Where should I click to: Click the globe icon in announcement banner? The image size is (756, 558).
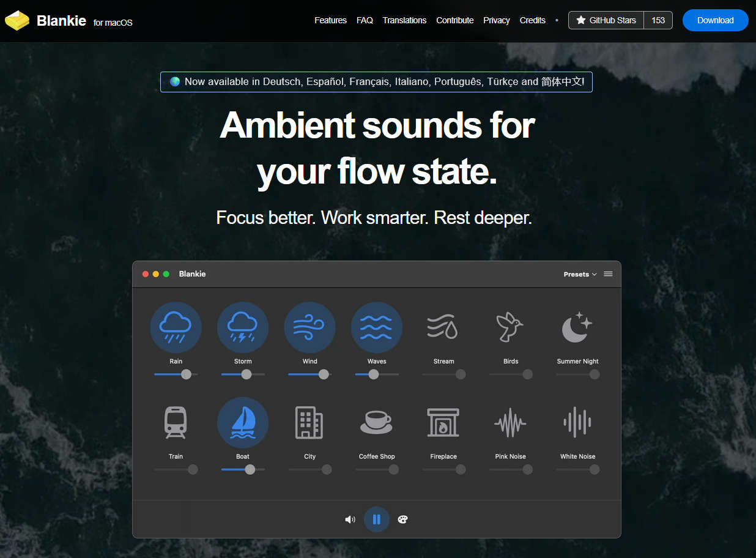175,81
